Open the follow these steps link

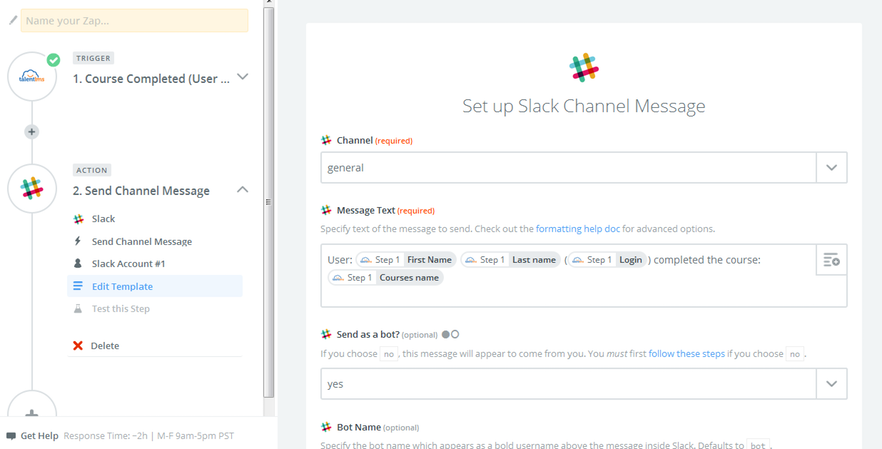click(x=686, y=354)
